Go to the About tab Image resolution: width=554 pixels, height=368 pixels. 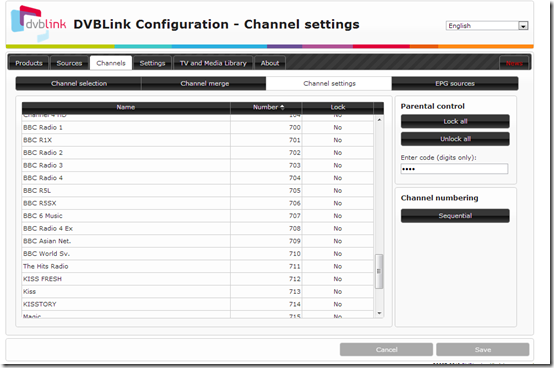click(270, 63)
